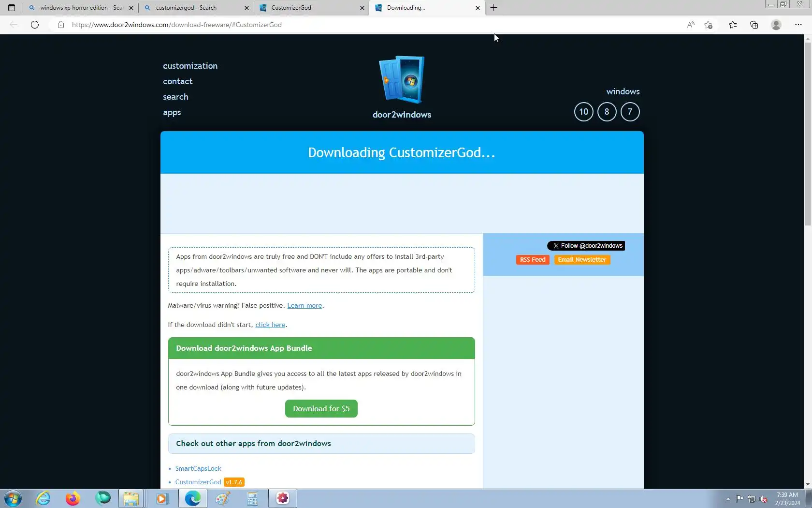Switch to windows xp horror edition tab
812x508 pixels.
[x=81, y=8]
